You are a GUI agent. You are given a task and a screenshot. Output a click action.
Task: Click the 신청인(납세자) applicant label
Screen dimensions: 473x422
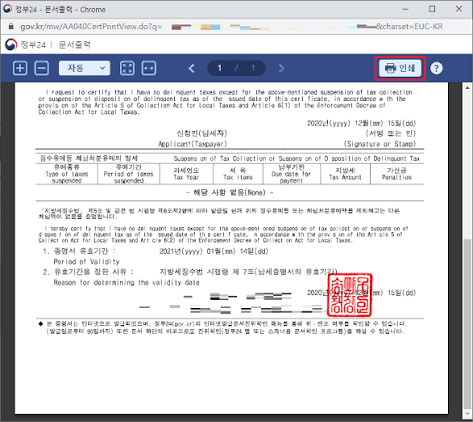[x=202, y=133]
